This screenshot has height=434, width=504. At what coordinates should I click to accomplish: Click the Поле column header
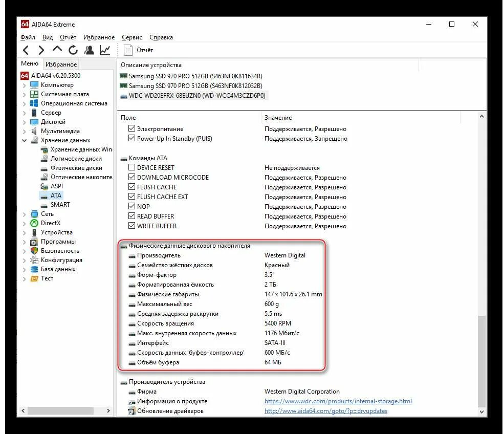[x=190, y=118]
